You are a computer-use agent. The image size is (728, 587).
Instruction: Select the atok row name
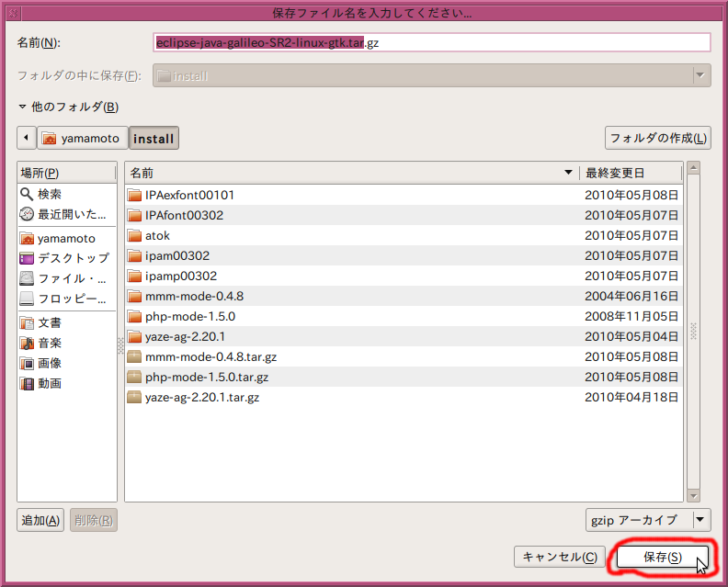157,236
